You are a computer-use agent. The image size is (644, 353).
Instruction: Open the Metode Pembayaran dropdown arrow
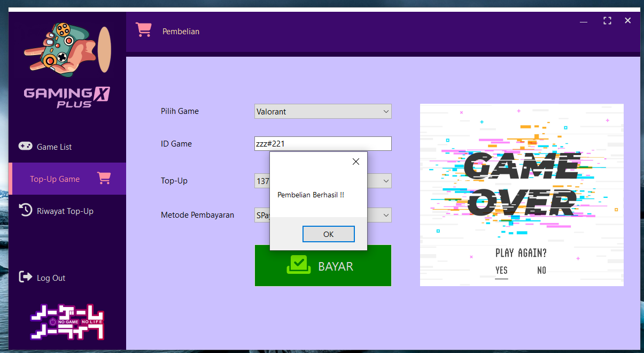point(386,215)
